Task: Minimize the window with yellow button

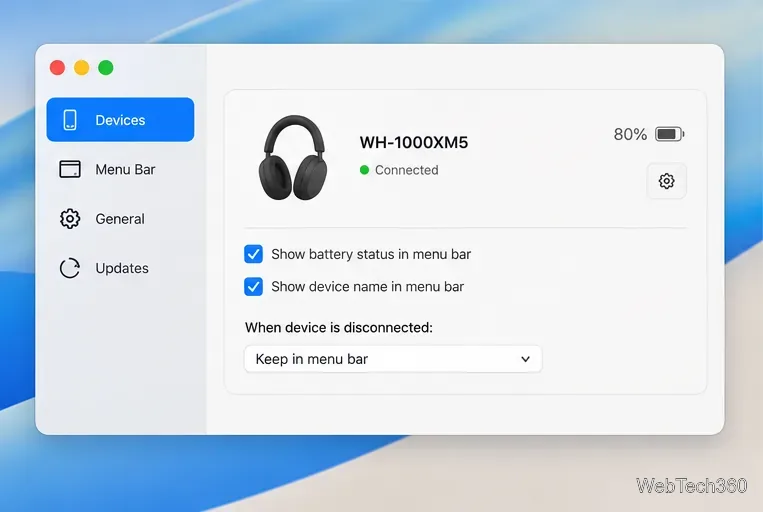Action: click(x=82, y=68)
